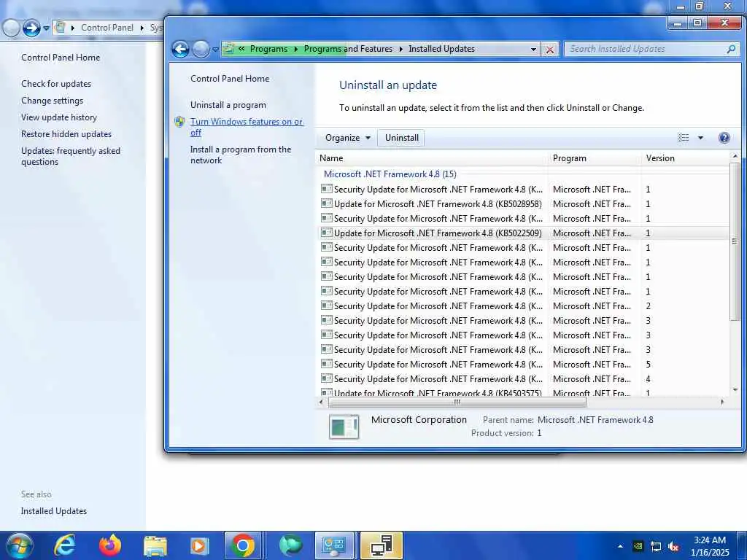Open Change settings in background window
The height and width of the screenshot is (560, 747).
pos(52,101)
